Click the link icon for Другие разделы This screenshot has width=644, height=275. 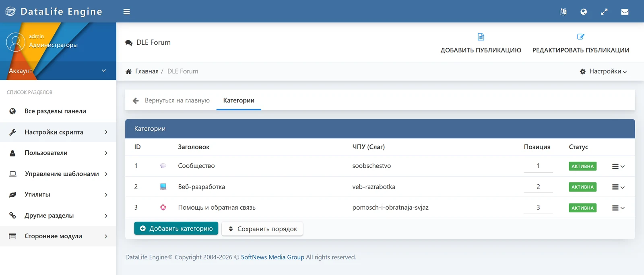[12, 215]
